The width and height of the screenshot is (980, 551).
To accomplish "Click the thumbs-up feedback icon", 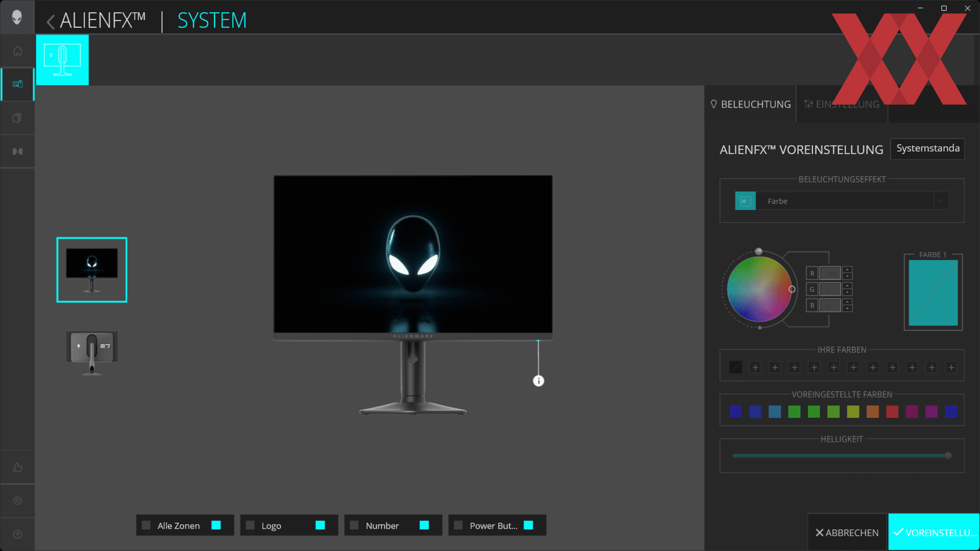I will (x=17, y=467).
